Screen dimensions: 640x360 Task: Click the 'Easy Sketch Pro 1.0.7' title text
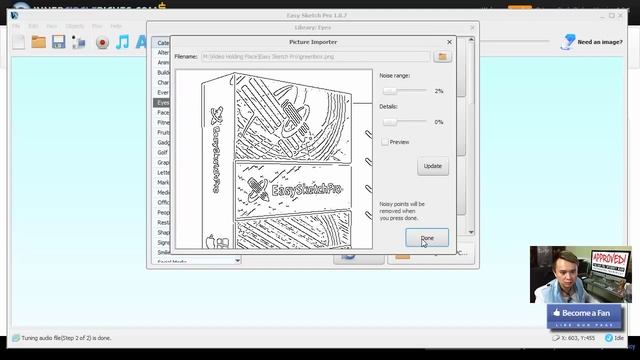point(316,16)
